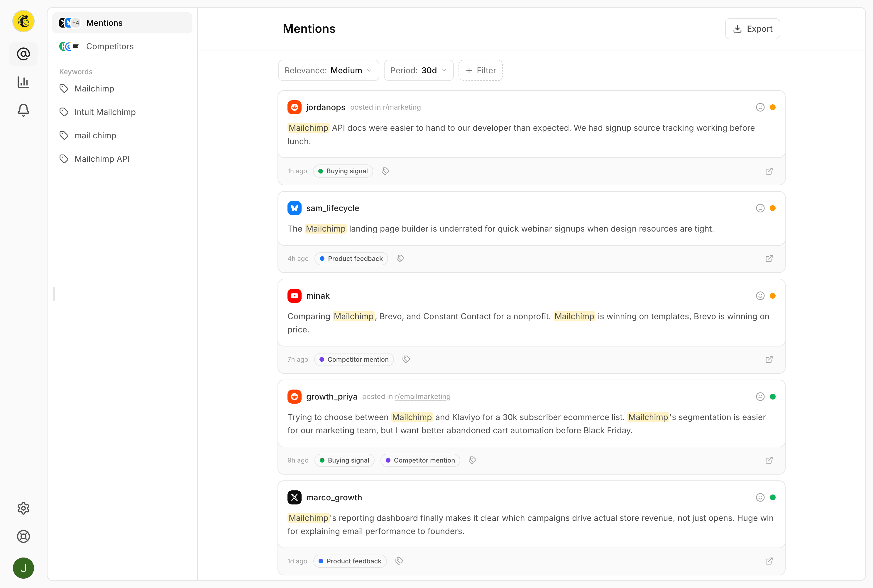Click Competitor mention tag on minak post
Image resolution: width=873 pixels, height=588 pixels.
tap(354, 360)
